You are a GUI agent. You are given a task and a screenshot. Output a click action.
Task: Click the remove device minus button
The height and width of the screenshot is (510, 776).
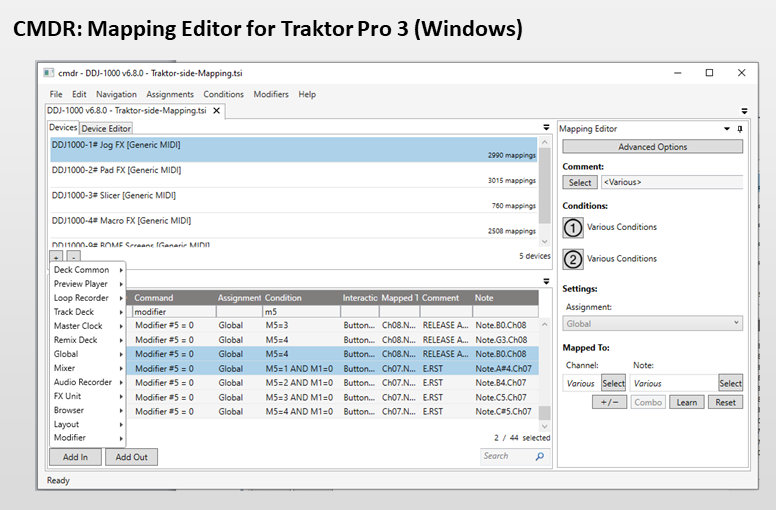[73, 257]
